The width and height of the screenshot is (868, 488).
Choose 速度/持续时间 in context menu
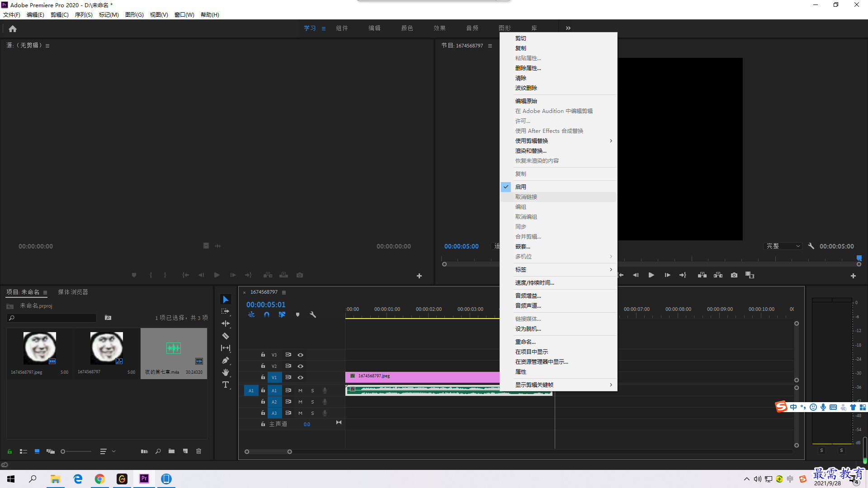558,282
